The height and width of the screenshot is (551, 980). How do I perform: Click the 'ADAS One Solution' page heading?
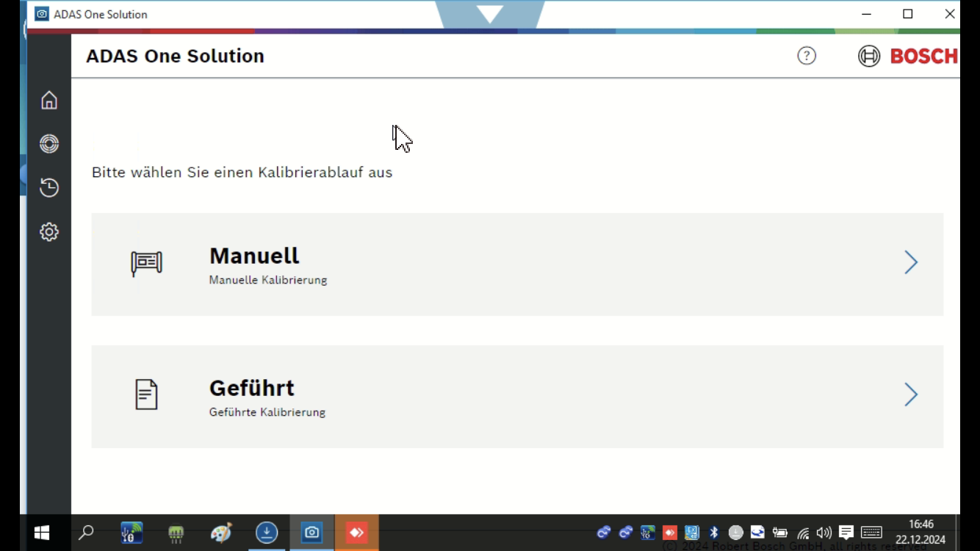pos(175,56)
